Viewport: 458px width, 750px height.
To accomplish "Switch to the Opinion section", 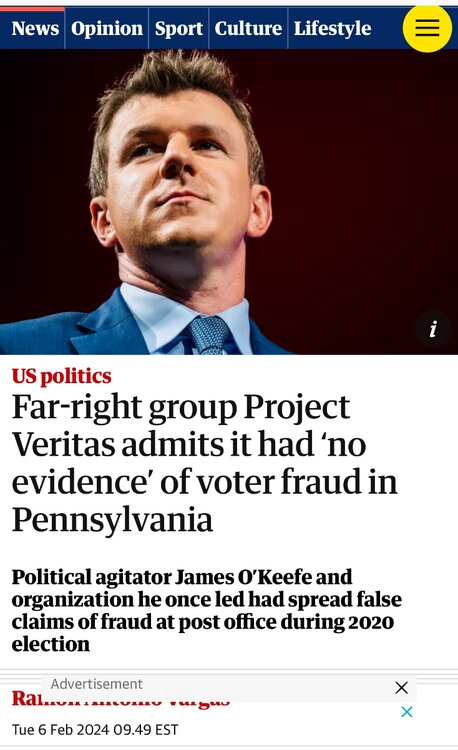I will [x=107, y=29].
